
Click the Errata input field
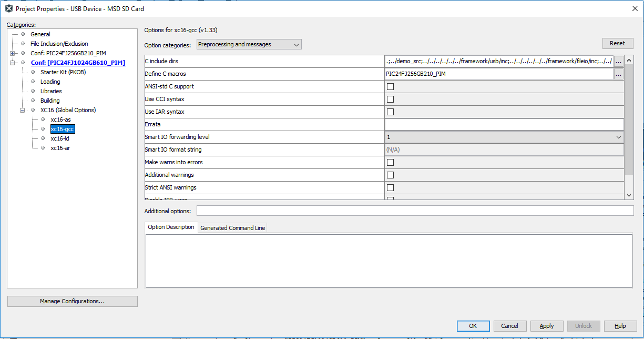[x=504, y=125]
